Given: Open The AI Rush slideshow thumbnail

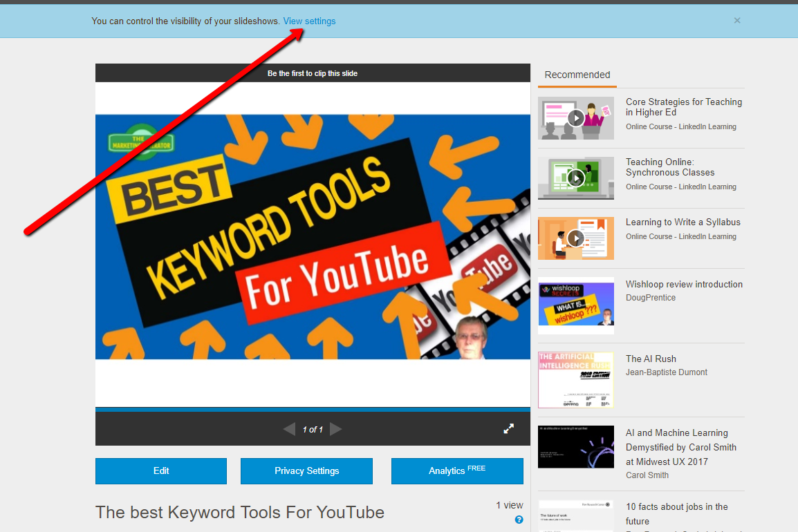Looking at the screenshot, I should tap(575, 380).
